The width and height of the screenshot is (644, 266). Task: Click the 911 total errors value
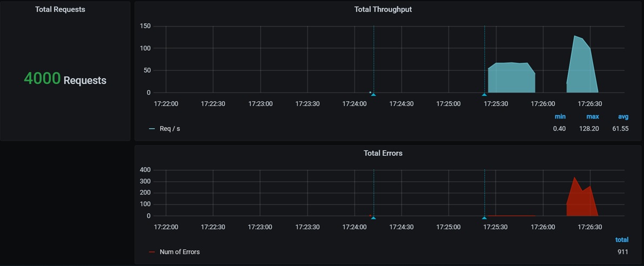point(623,252)
